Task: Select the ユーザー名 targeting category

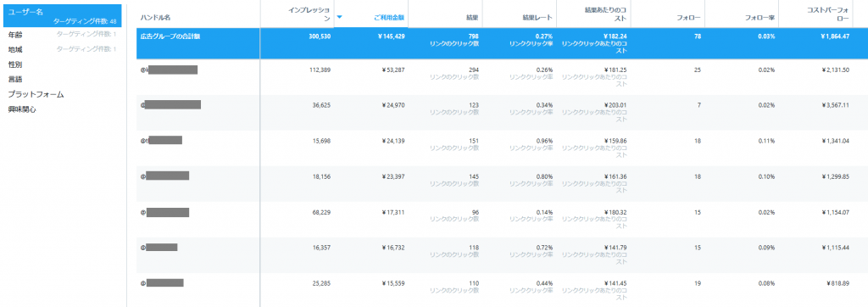Action: [63, 16]
